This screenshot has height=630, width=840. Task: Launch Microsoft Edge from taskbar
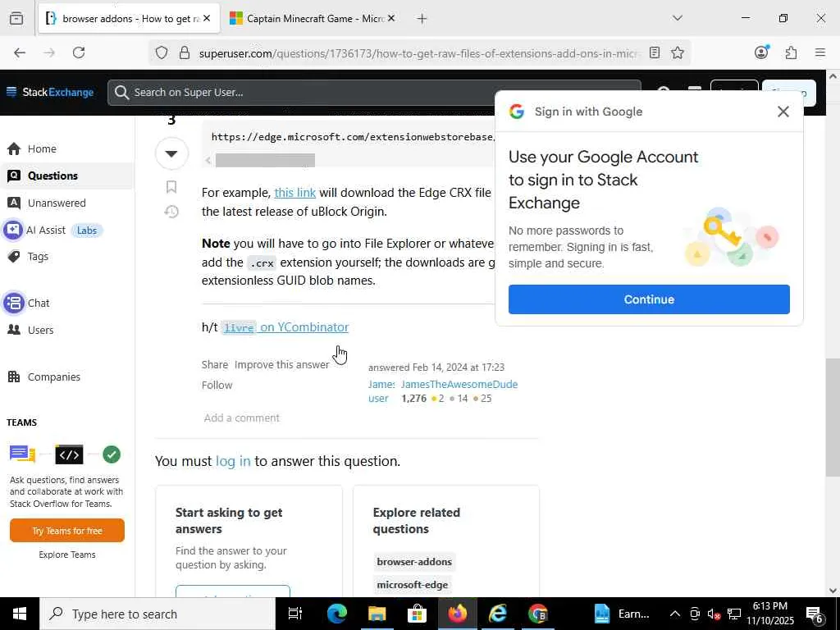(x=337, y=614)
